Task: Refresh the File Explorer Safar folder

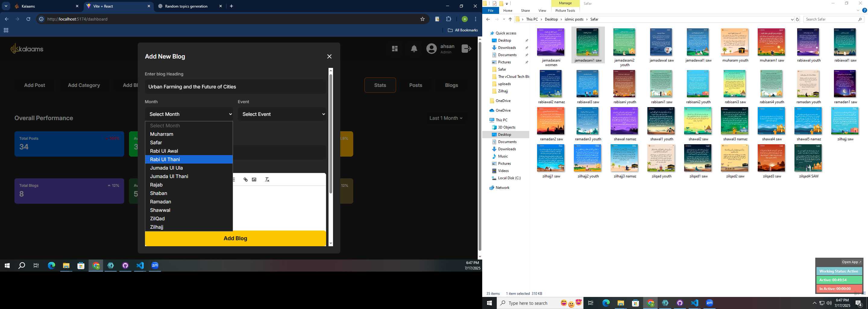Action: point(797,19)
